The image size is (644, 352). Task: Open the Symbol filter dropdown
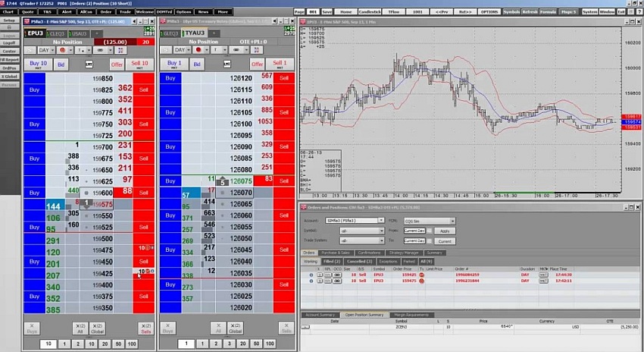point(362,231)
